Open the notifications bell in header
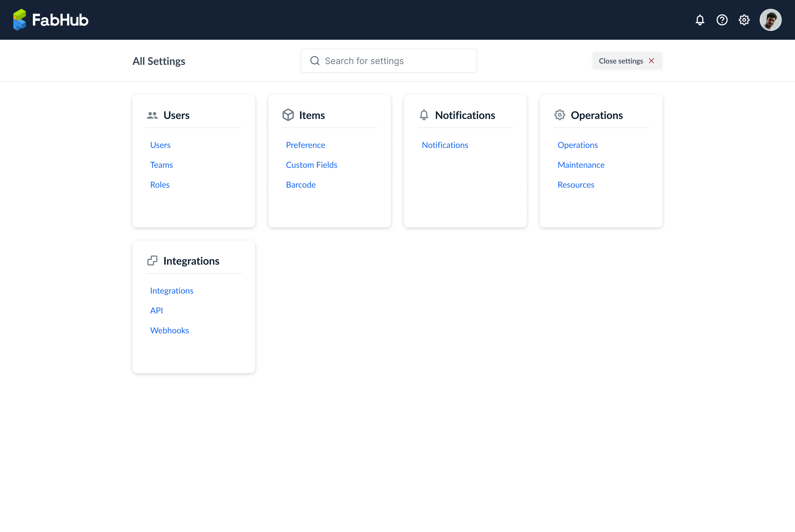The width and height of the screenshot is (795, 532). point(699,20)
